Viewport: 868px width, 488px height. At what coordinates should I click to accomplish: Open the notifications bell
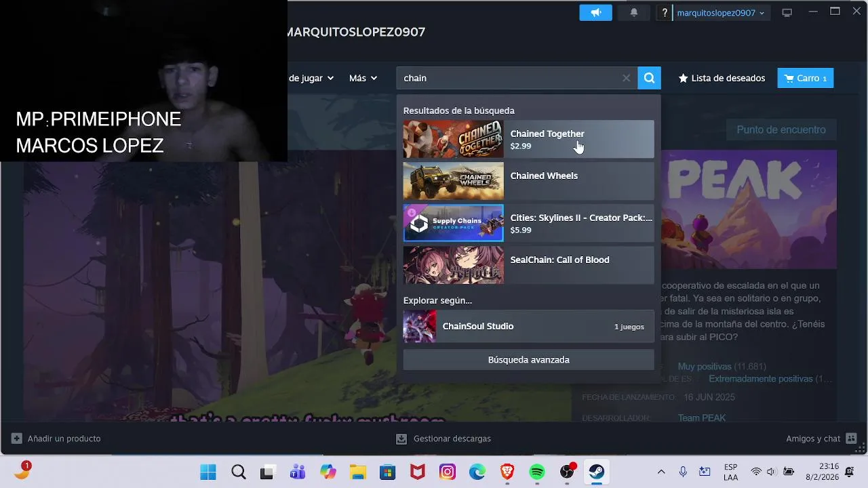tap(634, 13)
